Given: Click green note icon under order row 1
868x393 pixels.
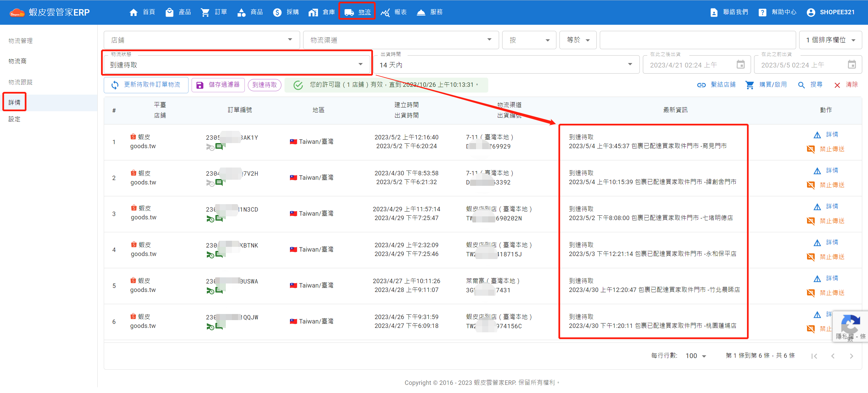Looking at the screenshot, I should pos(219,146).
